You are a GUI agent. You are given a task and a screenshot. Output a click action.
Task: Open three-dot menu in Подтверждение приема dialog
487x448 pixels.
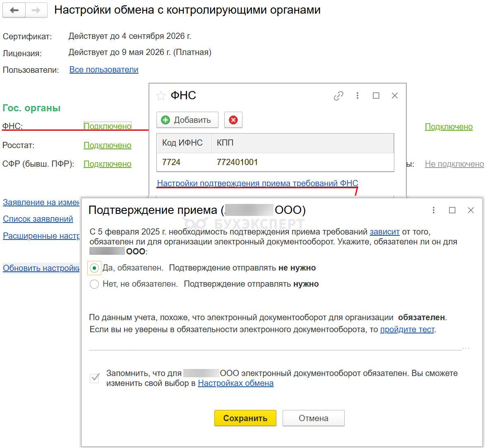click(434, 210)
